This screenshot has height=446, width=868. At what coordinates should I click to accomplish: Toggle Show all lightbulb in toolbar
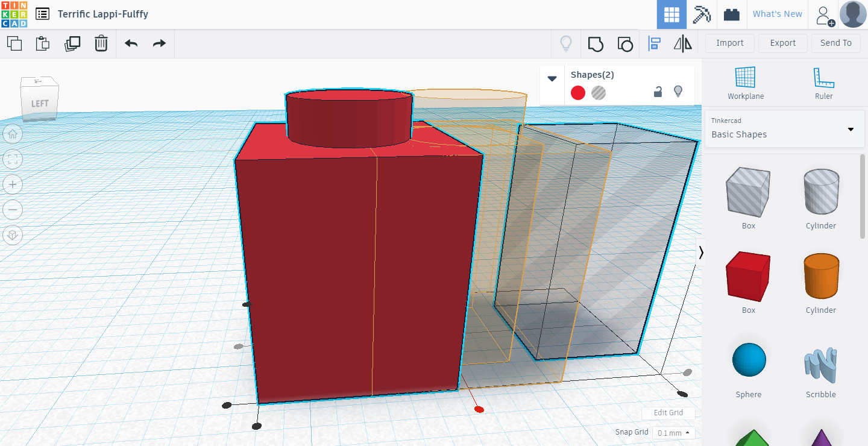pos(565,43)
